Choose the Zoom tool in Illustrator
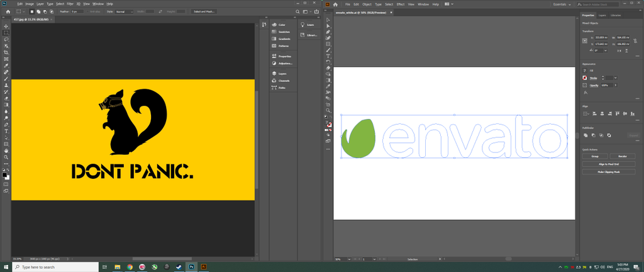 point(328,110)
